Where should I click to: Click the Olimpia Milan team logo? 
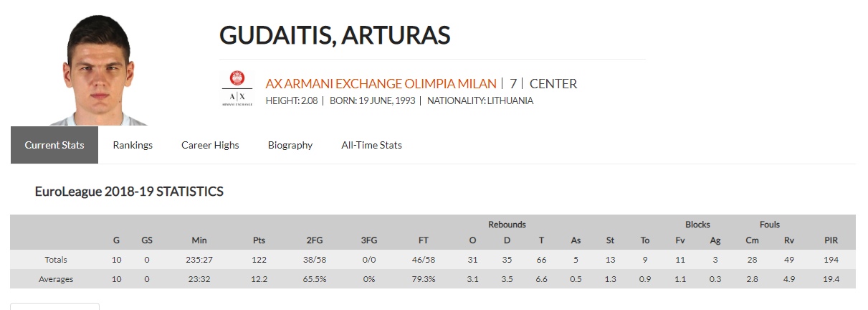click(237, 88)
